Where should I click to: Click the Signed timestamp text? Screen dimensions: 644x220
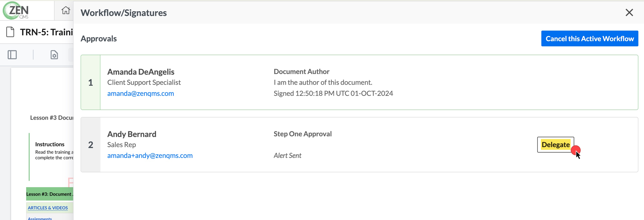(333, 93)
